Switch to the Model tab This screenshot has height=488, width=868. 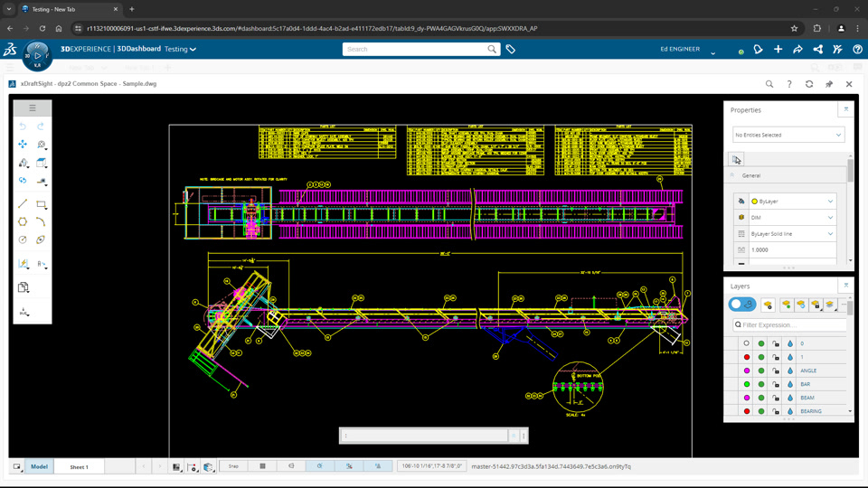[39, 466]
